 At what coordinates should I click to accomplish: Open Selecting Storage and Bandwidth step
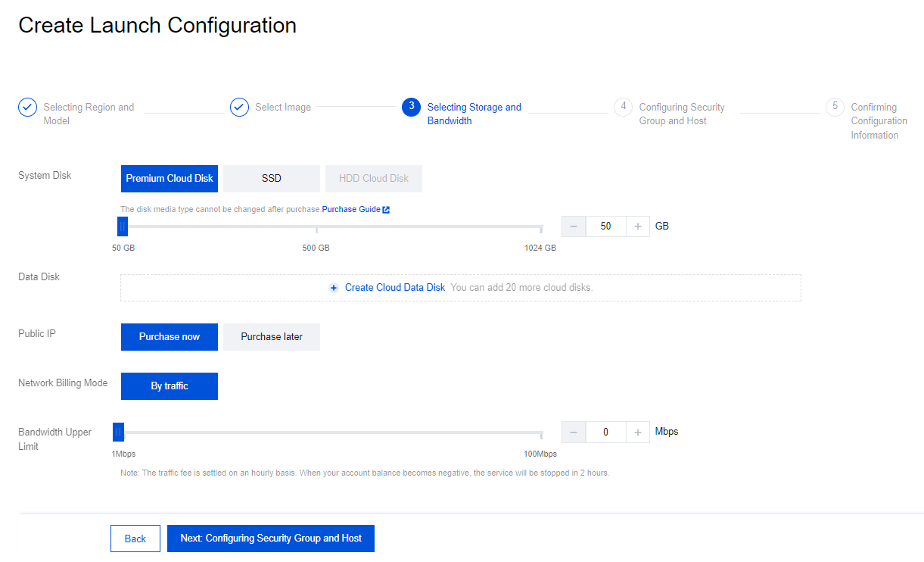tap(474, 114)
